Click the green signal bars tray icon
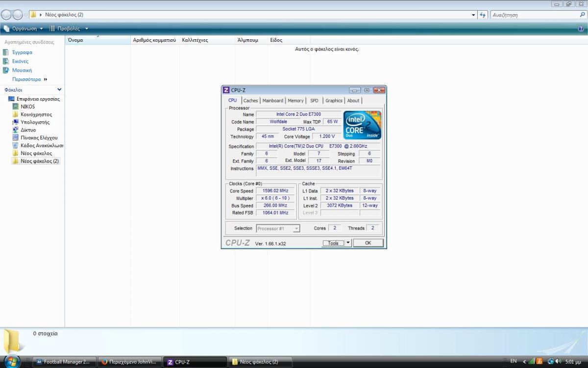Image resolution: width=588 pixels, height=368 pixels. click(x=531, y=361)
